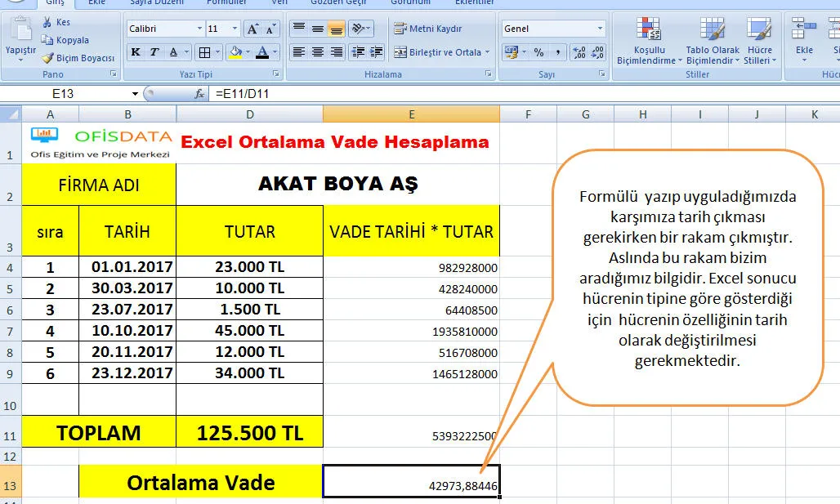Toggle italic (T) formatting
The width and height of the screenshot is (840, 504).
(154, 52)
